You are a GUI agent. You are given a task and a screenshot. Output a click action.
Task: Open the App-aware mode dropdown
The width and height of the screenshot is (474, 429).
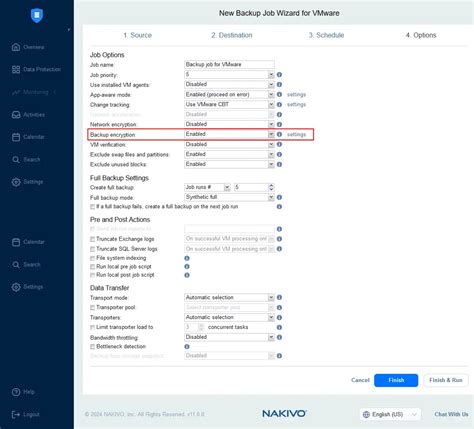[x=229, y=95]
